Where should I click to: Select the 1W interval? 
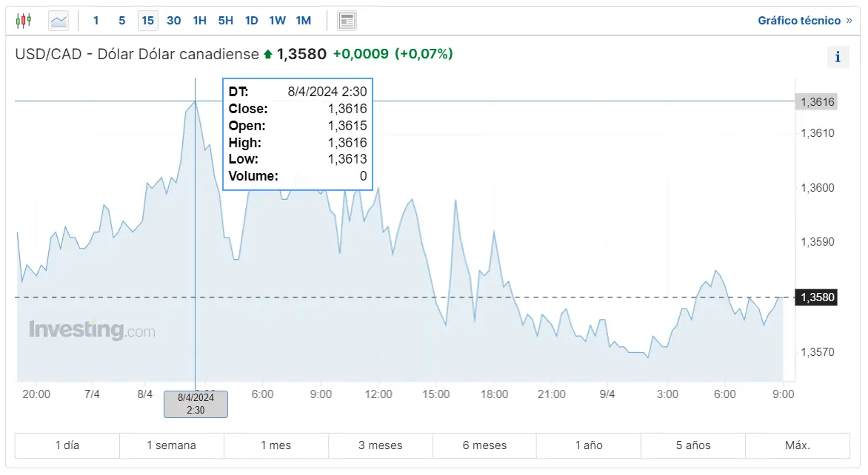pos(277,21)
